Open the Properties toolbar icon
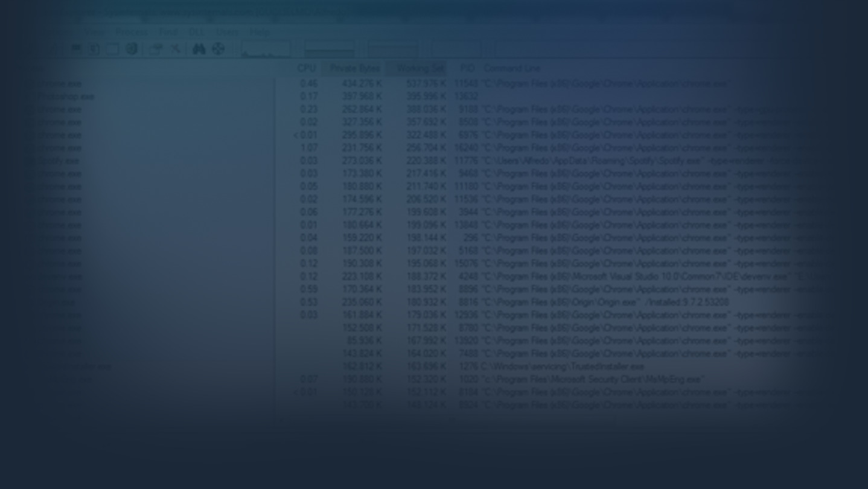This screenshot has height=489, width=868. [156, 49]
